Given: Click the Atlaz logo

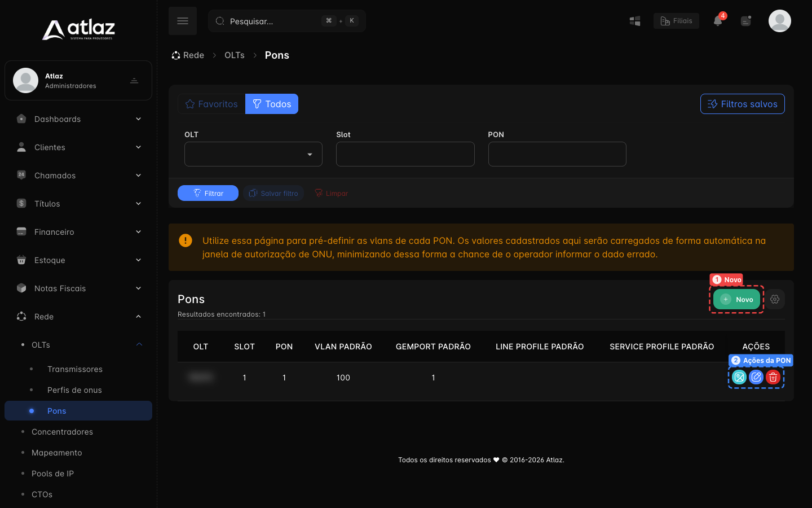Looking at the screenshot, I should pos(78,29).
